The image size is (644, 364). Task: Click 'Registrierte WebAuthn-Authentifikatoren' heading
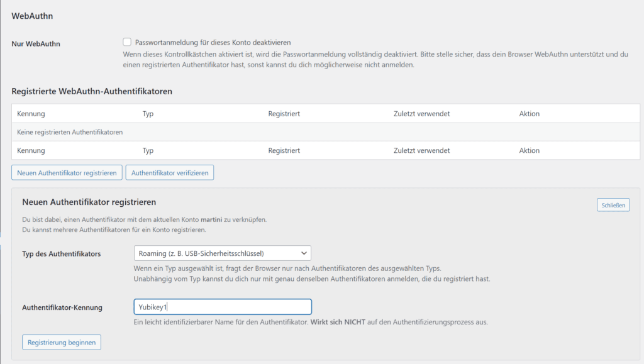92,91
